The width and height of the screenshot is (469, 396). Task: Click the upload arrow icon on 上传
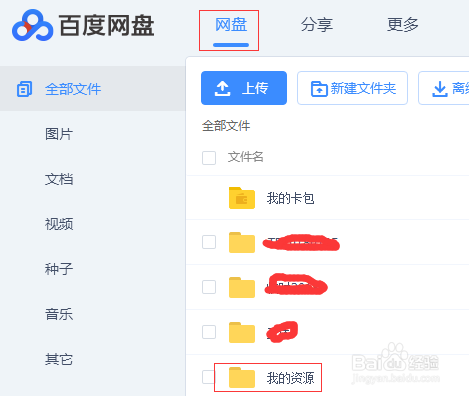222,89
